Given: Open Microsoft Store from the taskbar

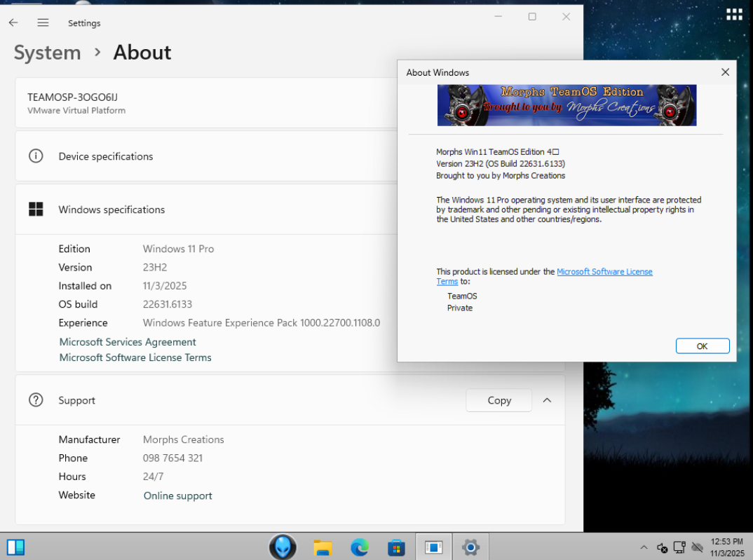Looking at the screenshot, I should coord(396,547).
